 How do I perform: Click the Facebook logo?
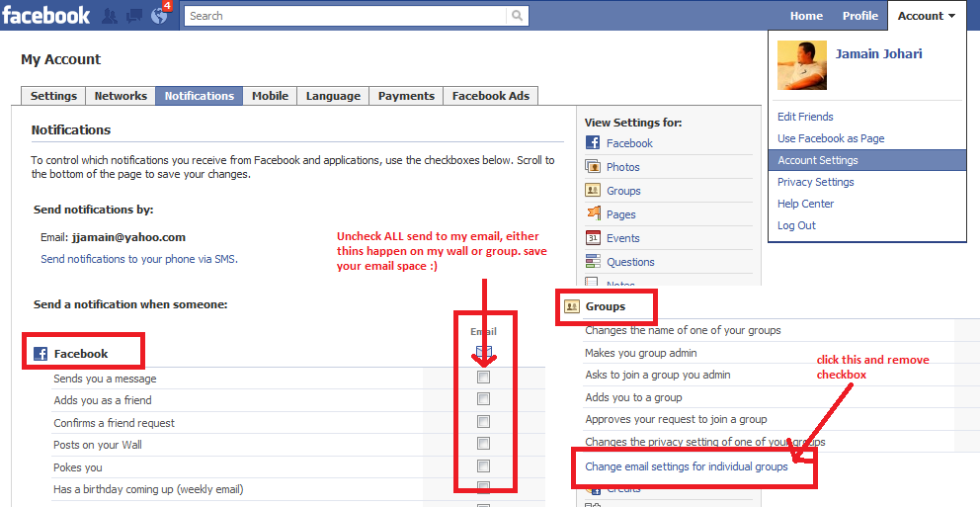(x=46, y=15)
